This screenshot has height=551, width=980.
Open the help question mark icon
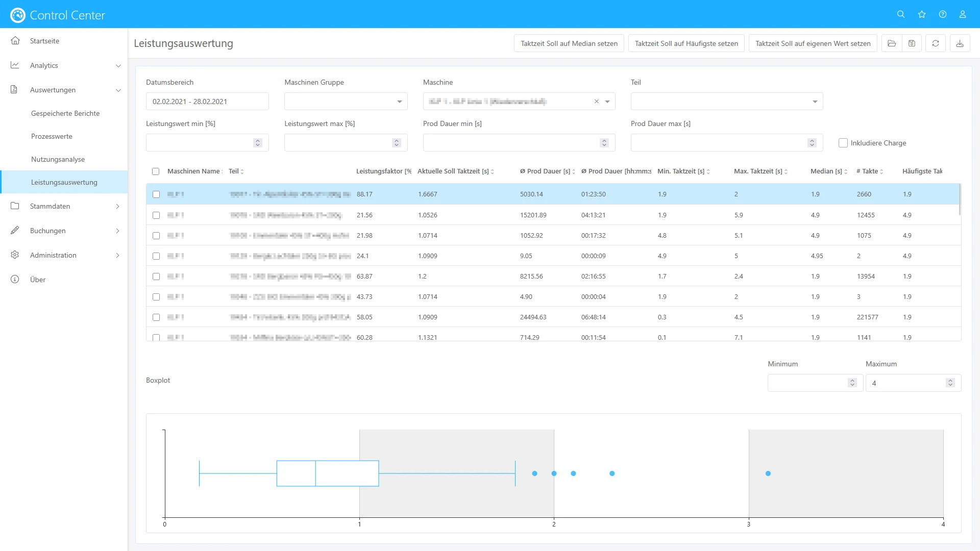(943, 14)
